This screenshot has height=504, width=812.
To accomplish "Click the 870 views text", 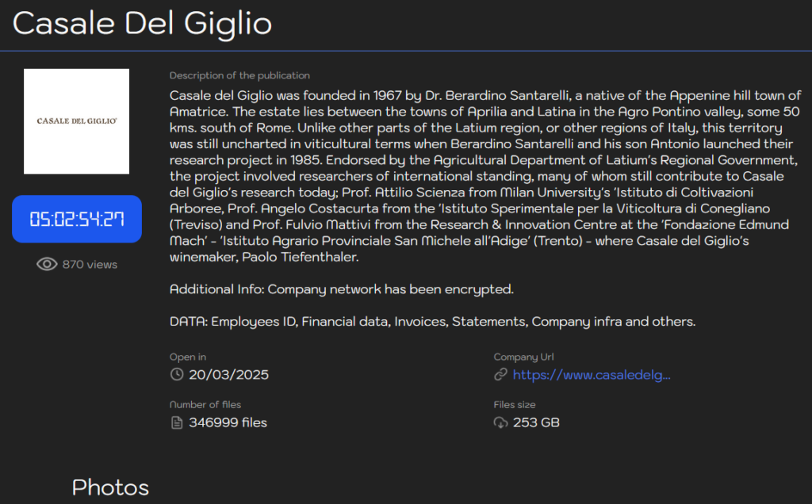I will pos(90,264).
